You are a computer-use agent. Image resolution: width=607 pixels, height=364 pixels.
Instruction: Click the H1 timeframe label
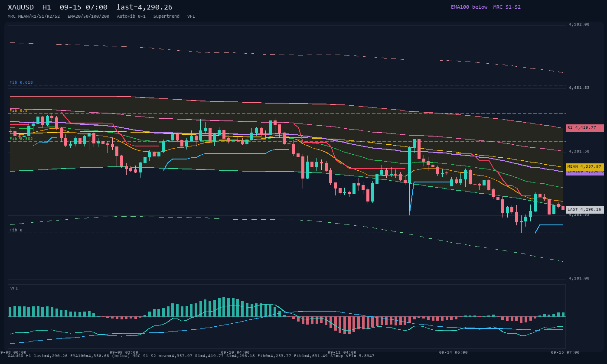point(47,7)
